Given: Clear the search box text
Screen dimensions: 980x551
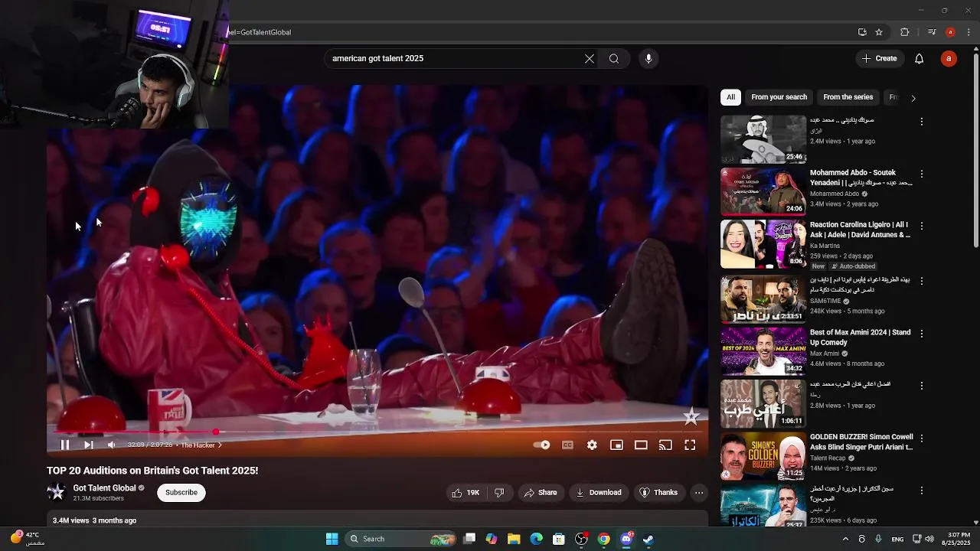Looking at the screenshot, I should 590,58.
